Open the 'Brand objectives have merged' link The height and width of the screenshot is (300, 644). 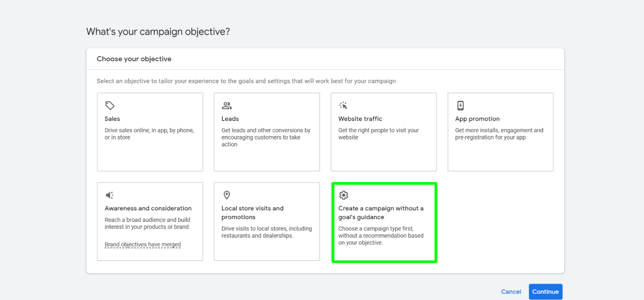click(143, 245)
